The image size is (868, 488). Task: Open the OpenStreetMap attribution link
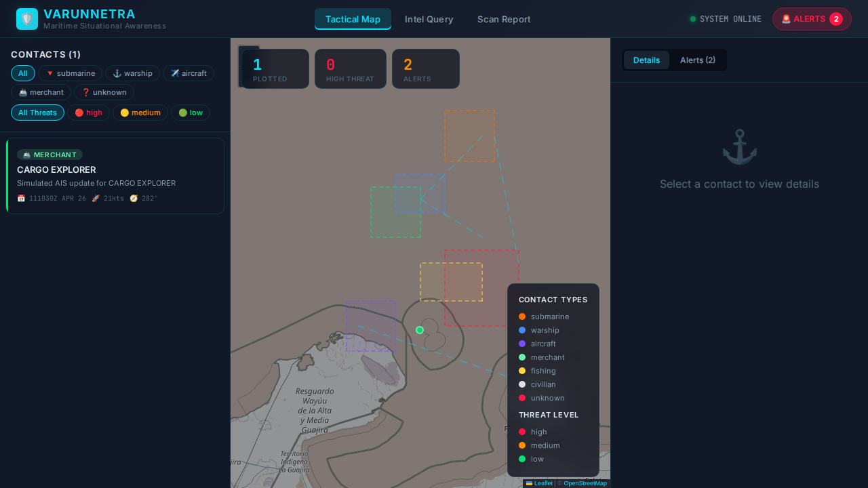point(585,483)
